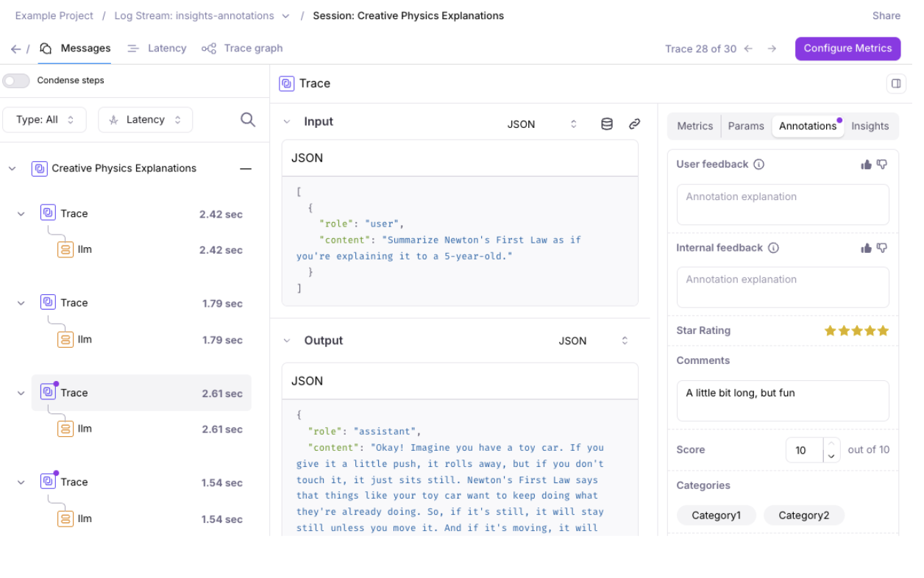This screenshot has height=578, width=924.
Task: Collapse the Creative Physics Explanations tree node
Action: (x=12, y=168)
